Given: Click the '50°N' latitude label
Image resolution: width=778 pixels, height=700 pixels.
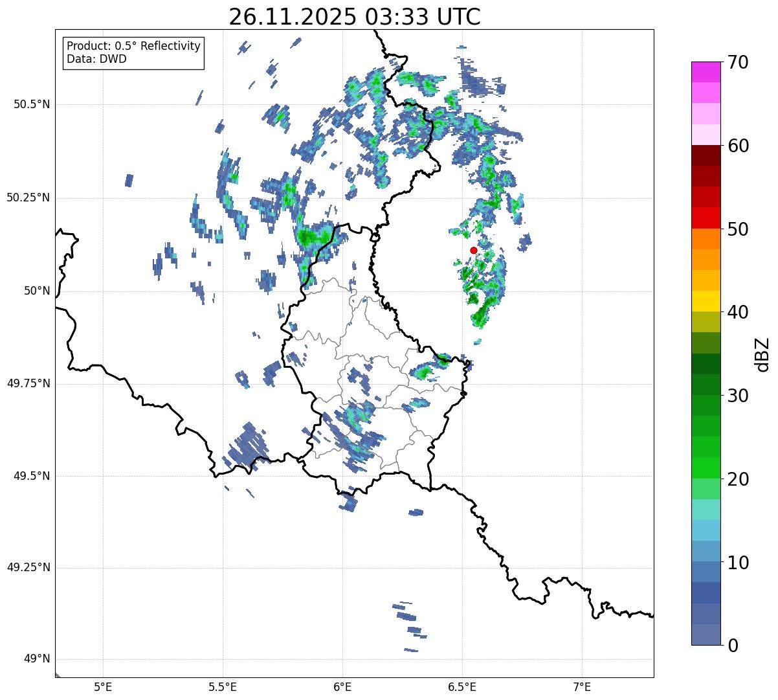Looking at the screenshot, I should pyautogui.click(x=37, y=291).
